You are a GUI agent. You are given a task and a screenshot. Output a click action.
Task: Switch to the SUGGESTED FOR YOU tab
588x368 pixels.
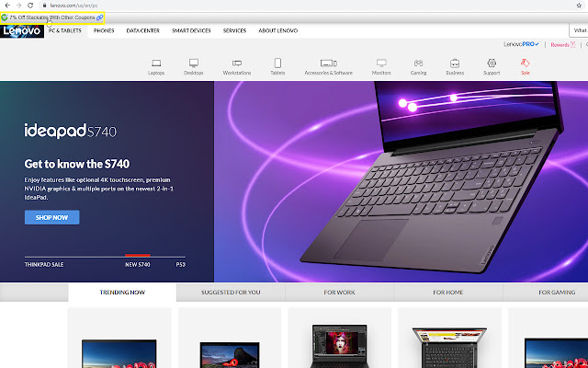(x=231, y=293)
